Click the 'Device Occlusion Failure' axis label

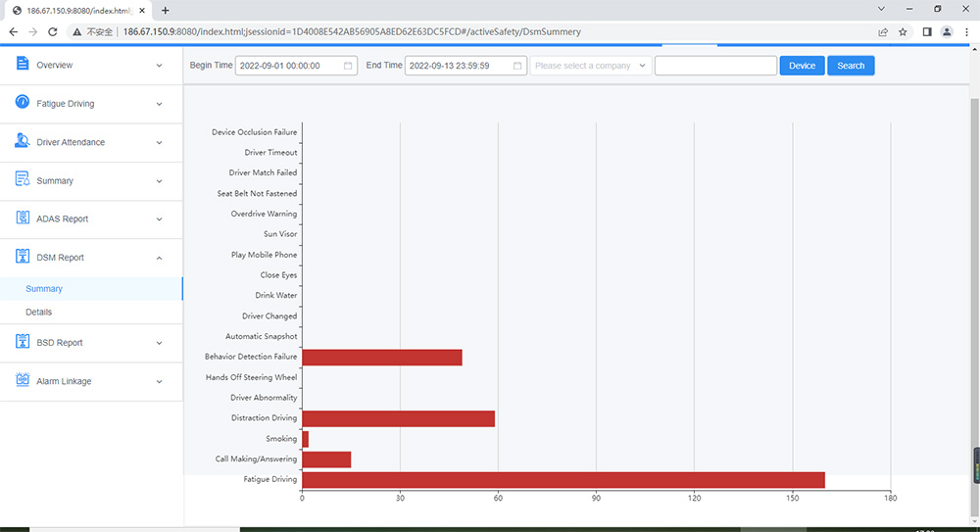255,132
